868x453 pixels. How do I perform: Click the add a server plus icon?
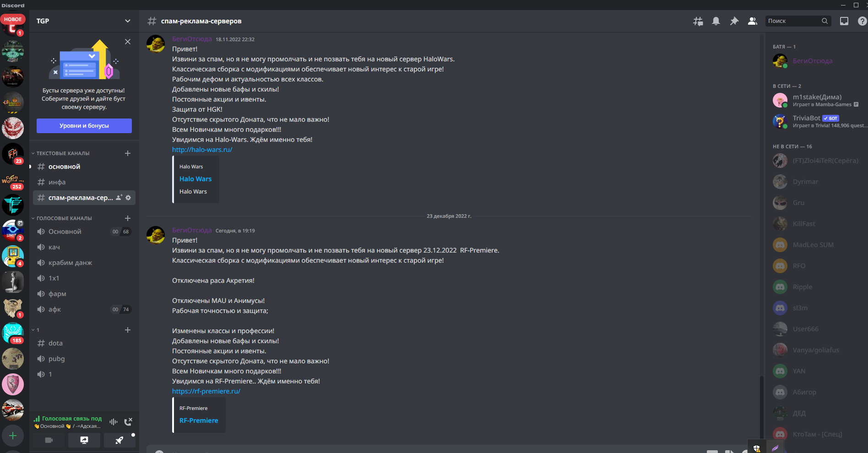click(13, 436)
